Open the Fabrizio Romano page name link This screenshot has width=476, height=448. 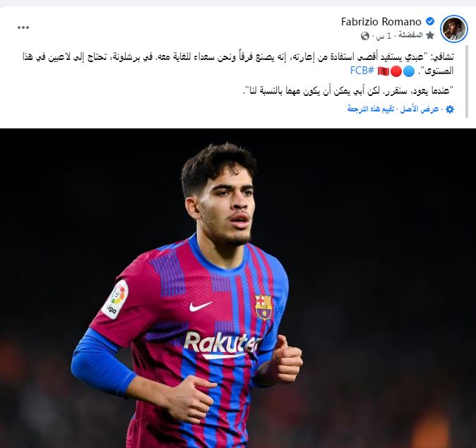[x=381, y=22]
